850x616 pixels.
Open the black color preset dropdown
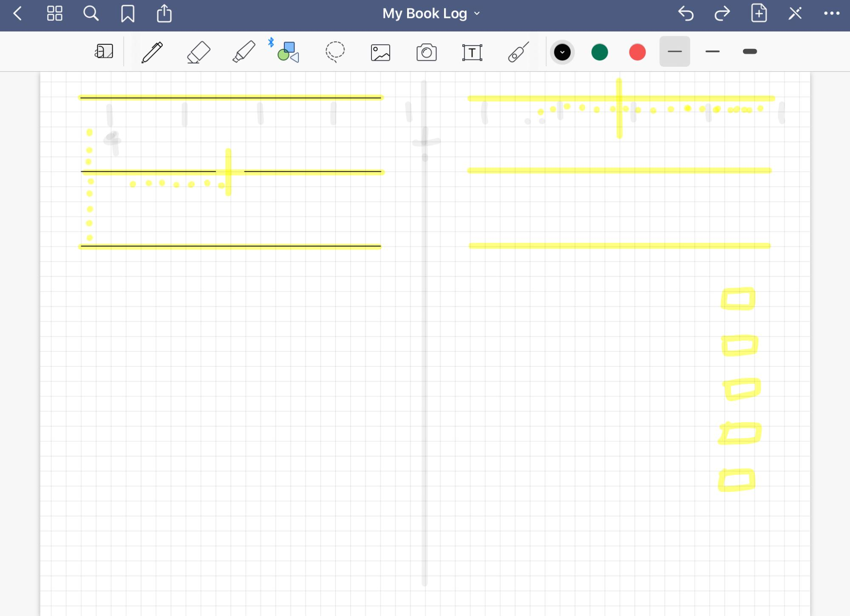(562, 52)
